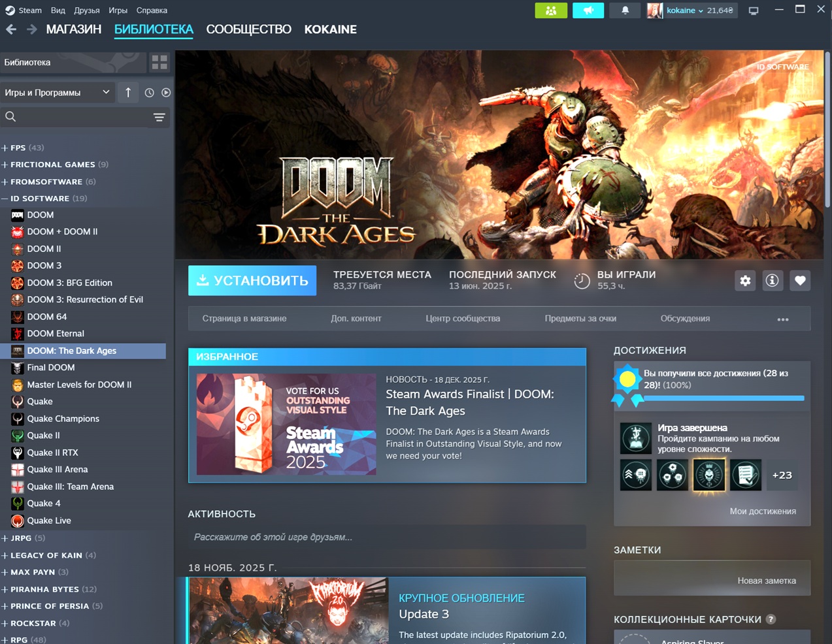Screen dimensions: 832x644
Task: Select DOOM Eternal in the game list
Action: [x=56, y=334]
